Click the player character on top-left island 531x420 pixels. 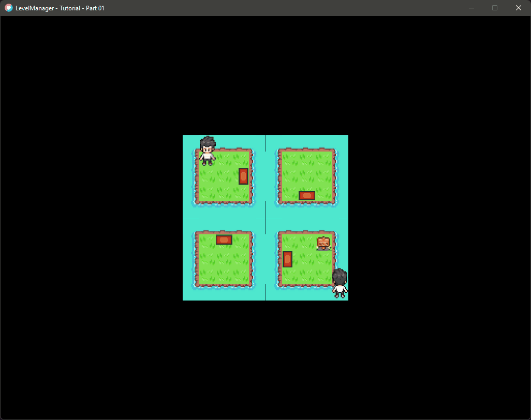(x=207, y=152)
